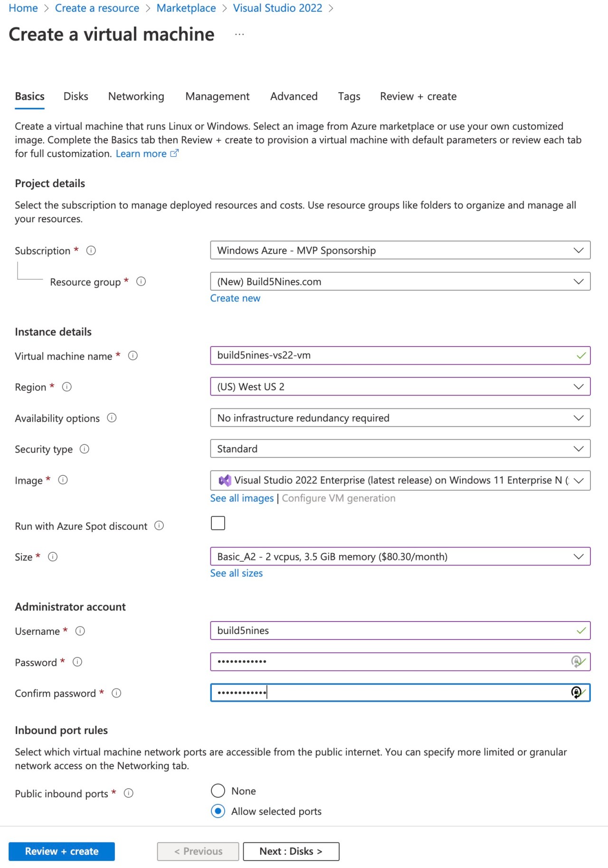608x868 pixels.
Task: Select None for public inbound ports
Action: 218,791
